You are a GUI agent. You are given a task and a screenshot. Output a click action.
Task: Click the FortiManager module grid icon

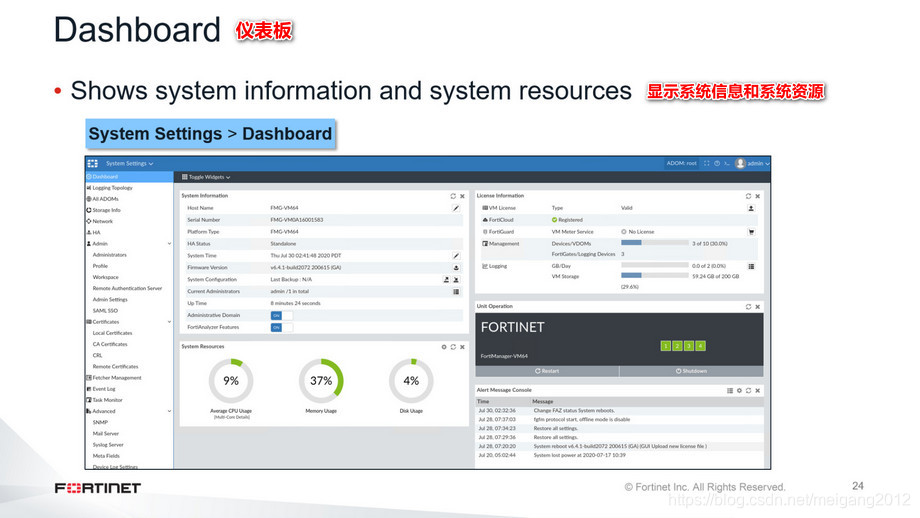[93, 164]
